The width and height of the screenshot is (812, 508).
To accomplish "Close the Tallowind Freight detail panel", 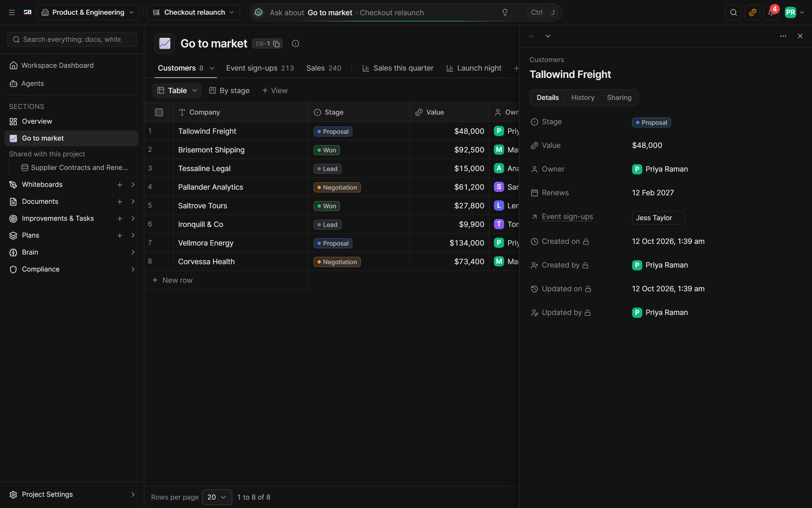I will 800,36.
